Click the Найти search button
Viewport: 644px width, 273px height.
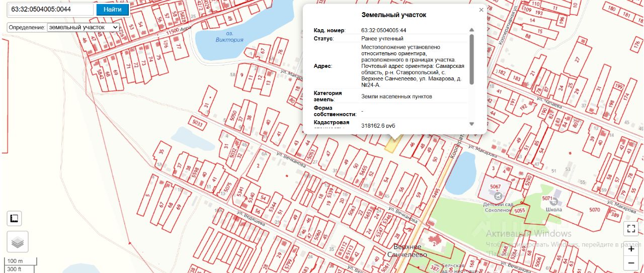(x=113, y=9)
